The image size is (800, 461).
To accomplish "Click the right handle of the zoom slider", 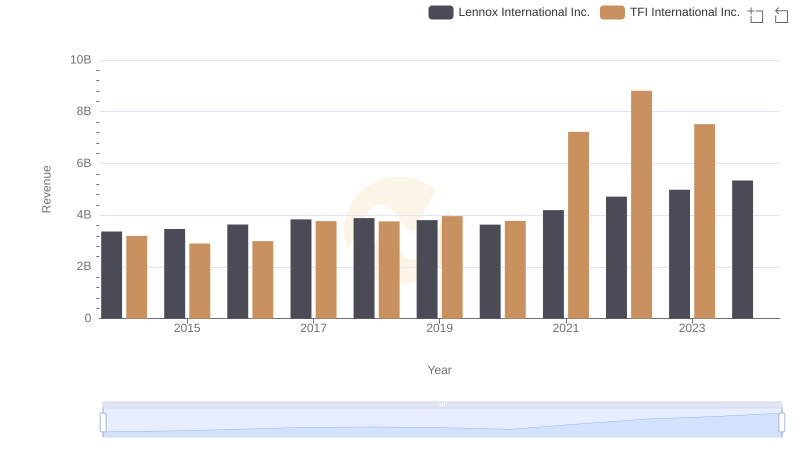I will click(x=781, y=423).
